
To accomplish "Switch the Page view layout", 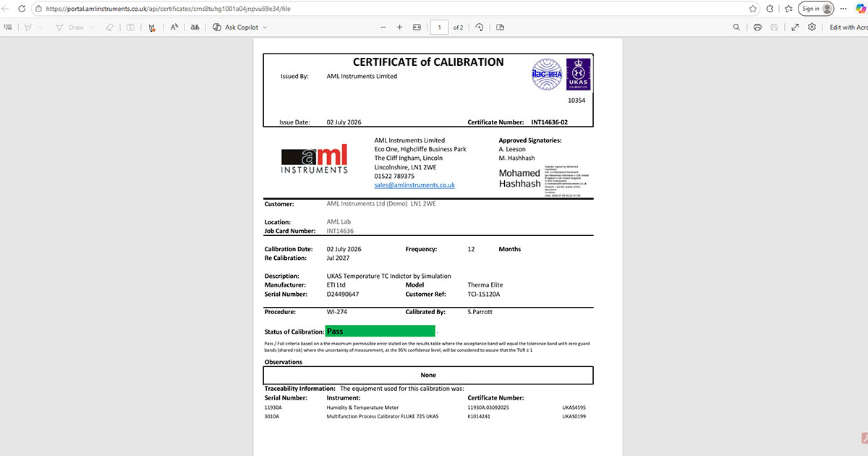I will [x=500, y=27].
